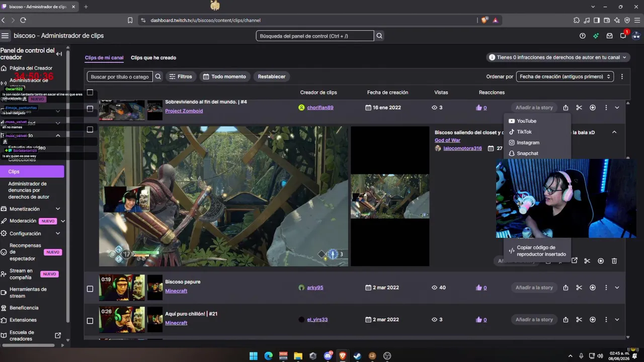Open the chorifian89 creator link

pos(320,108)
